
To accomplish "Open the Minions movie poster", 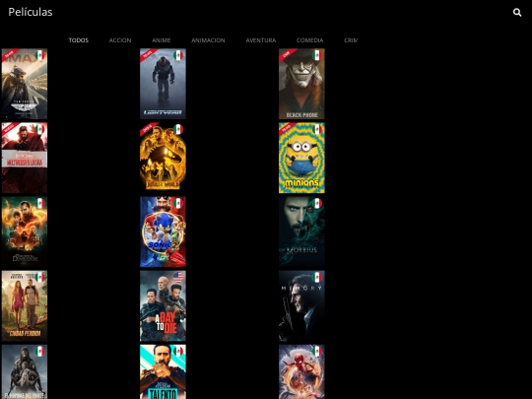I will click(301, 158).
